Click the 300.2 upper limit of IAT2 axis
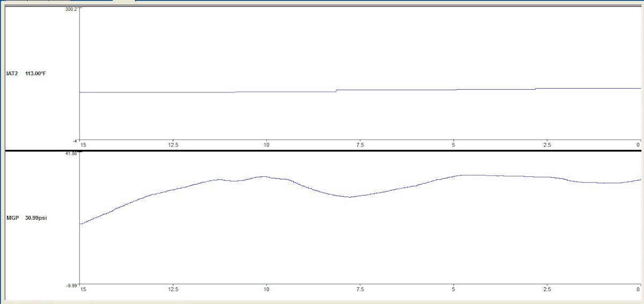Viewport: 644px width, 304px height. [71, 10]
